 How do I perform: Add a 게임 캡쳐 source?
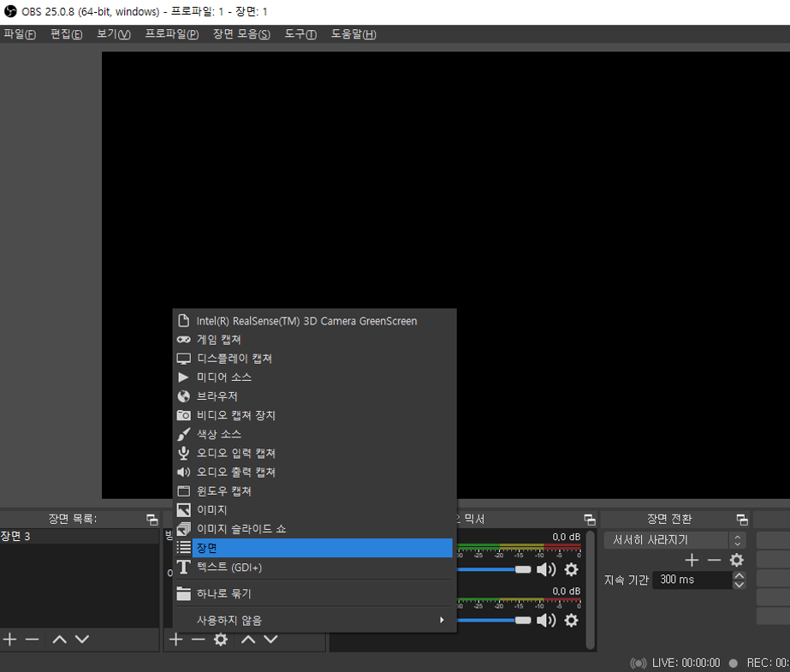[x=314, y=340]
